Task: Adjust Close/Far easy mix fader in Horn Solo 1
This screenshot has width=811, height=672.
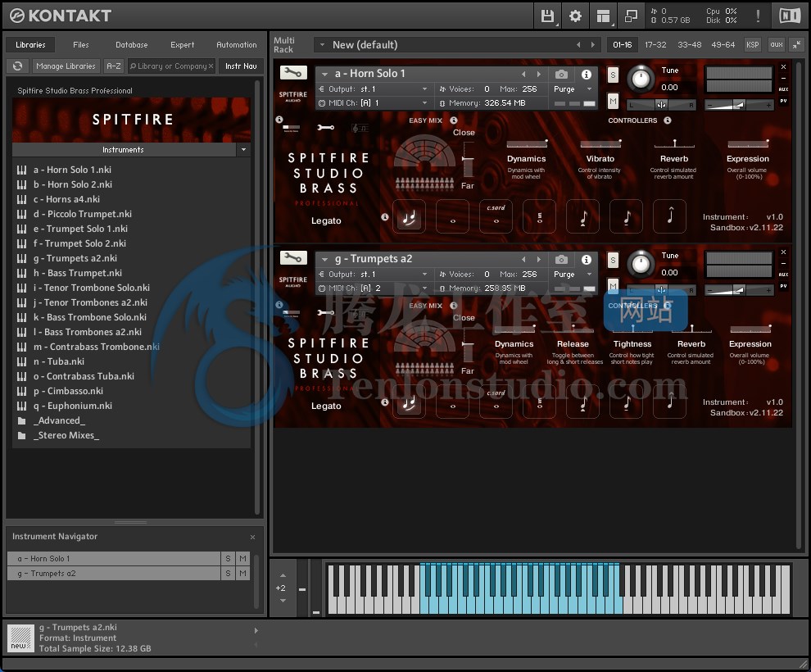Action: 468,159
